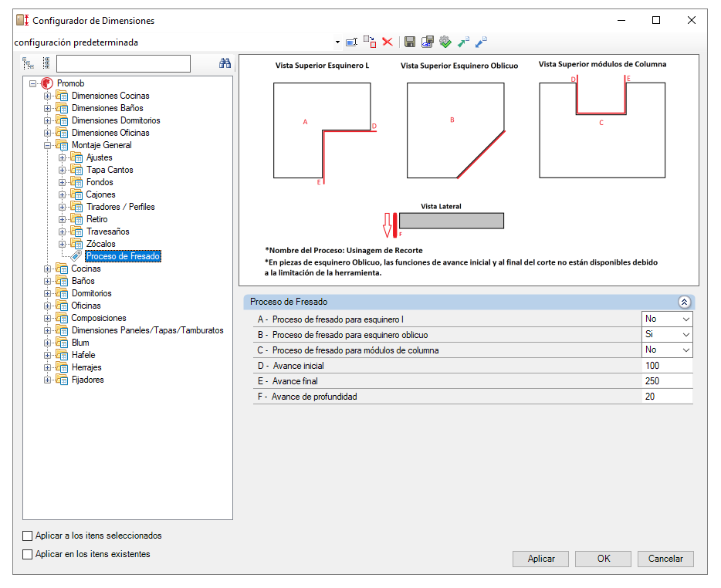The height and width of the screenshot is (588, 721).
Task: Select Travesaños in the tree
Action: pyautogui.click(x=108, y=231)
